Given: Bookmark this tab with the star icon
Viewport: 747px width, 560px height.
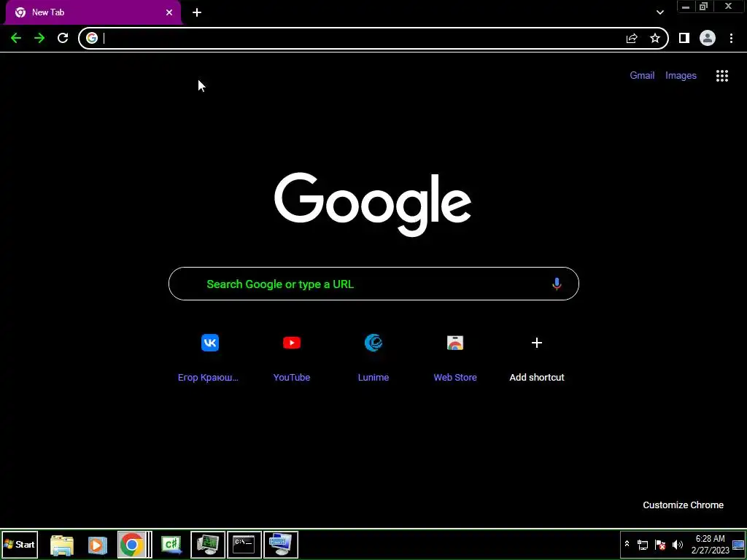Looking at the screenshot, I should pos(655,38).
